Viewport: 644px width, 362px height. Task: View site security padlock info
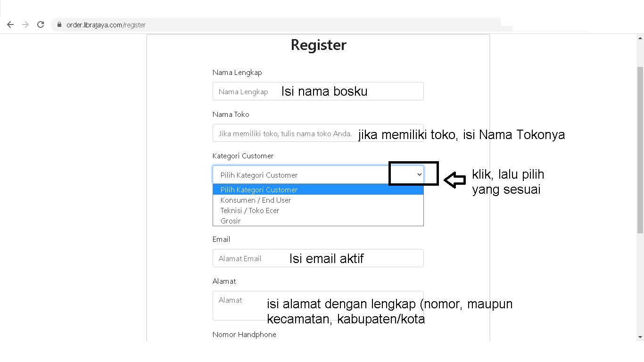coord(59,25)
